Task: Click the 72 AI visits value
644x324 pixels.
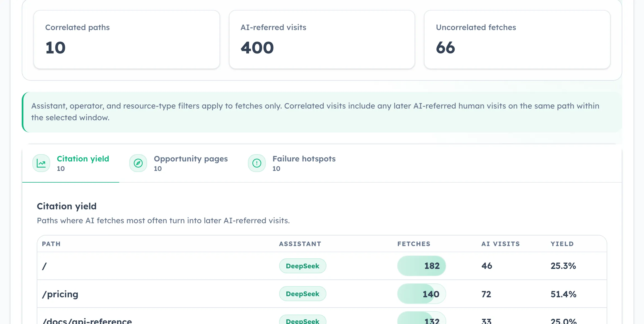Action: (486, 294)
